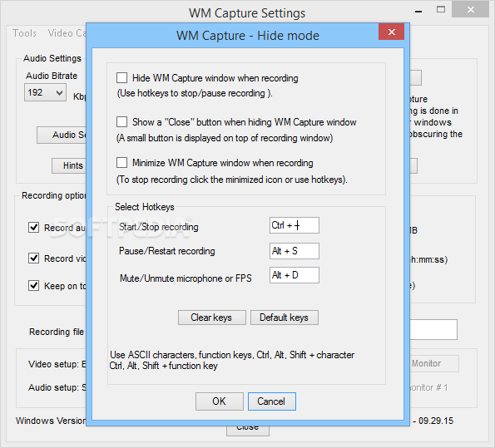
Task: Click the "Pause/Restart recording" label
Action: pos(167,251)
